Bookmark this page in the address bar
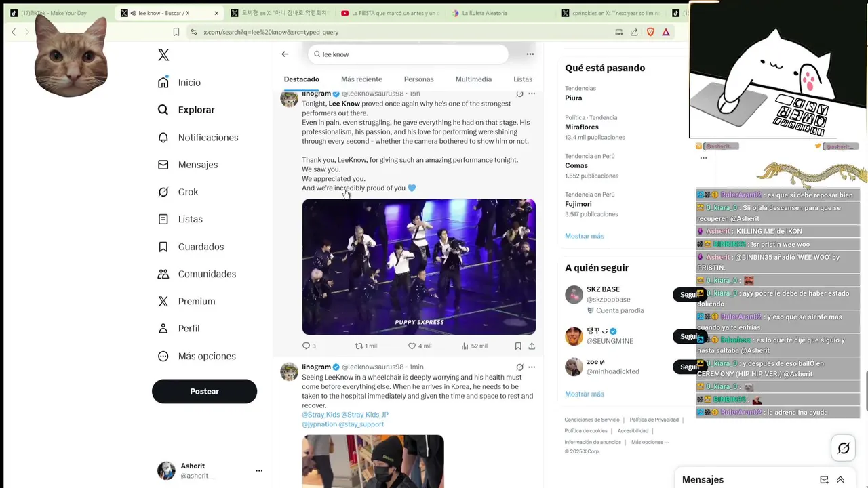The height and width of the screenshot is (488, 868). pos(176,32)
